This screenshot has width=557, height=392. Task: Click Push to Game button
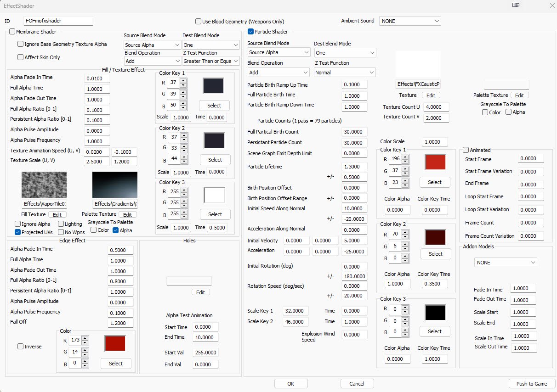coord(532,384)
